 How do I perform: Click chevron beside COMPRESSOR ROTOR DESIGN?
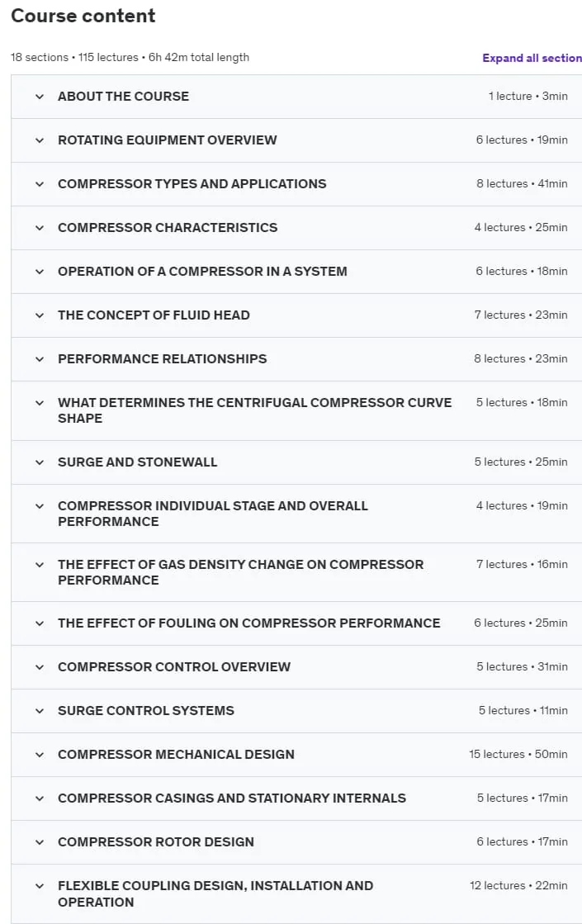40,842
